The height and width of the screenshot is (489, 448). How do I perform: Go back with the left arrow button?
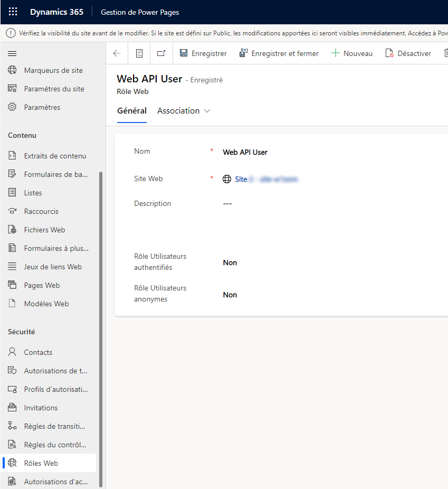click(117, 53)
